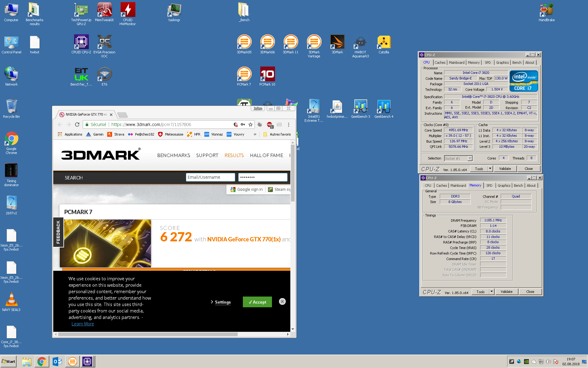Open the HALL OF FAME menu item
588x368 pixels.
click(x=266, y=155)
